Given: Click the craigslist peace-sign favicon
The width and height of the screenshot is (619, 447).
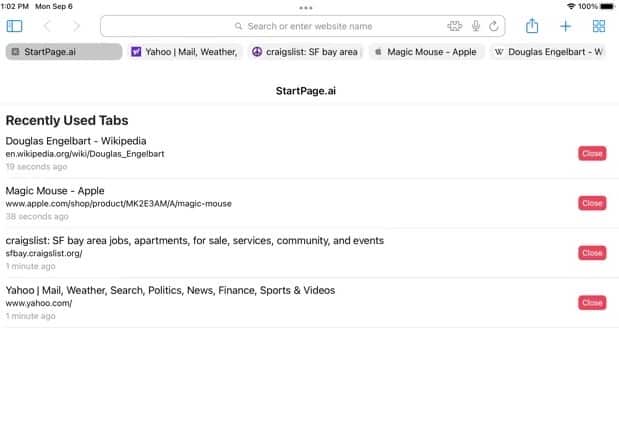Looking at the screenshot, I should [x=257, y=52].
